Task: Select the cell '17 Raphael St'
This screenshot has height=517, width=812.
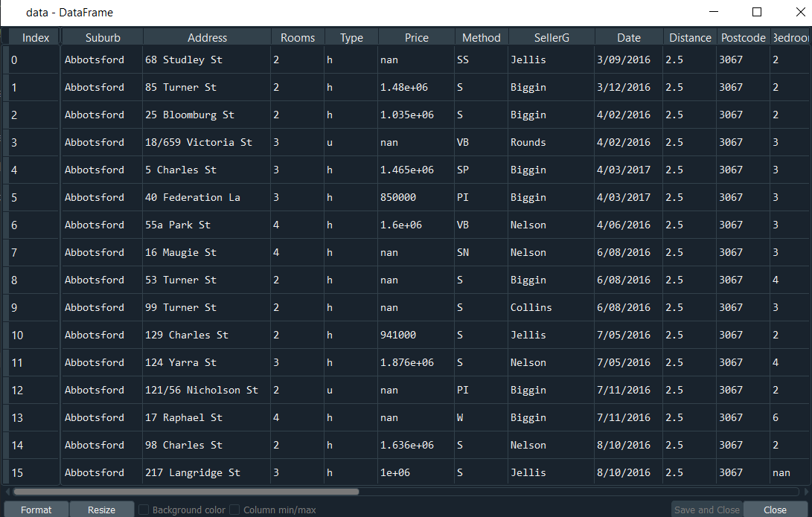Action: (207, 417)
